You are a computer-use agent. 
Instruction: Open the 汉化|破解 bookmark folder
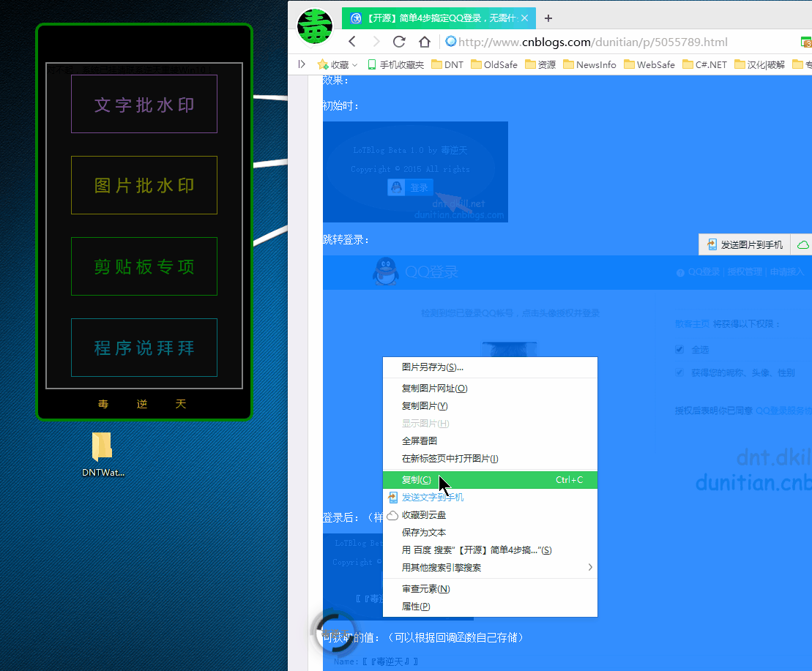(x=759, y=64)
